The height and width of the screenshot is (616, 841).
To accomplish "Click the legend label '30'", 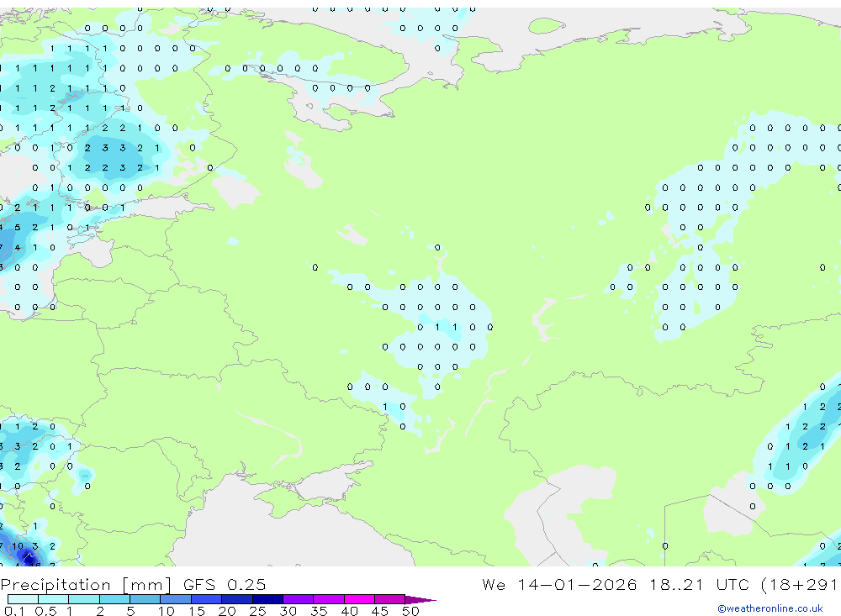I will [x=288, y=611].
